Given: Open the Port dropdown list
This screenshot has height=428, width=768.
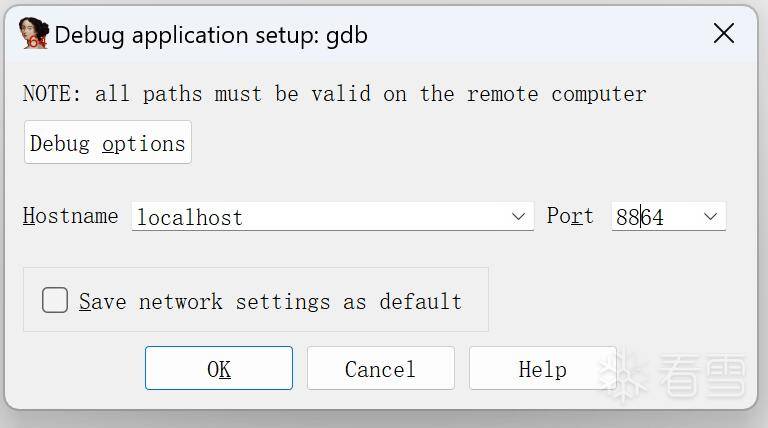Looking at the screenshot, I should click(711, 216).
